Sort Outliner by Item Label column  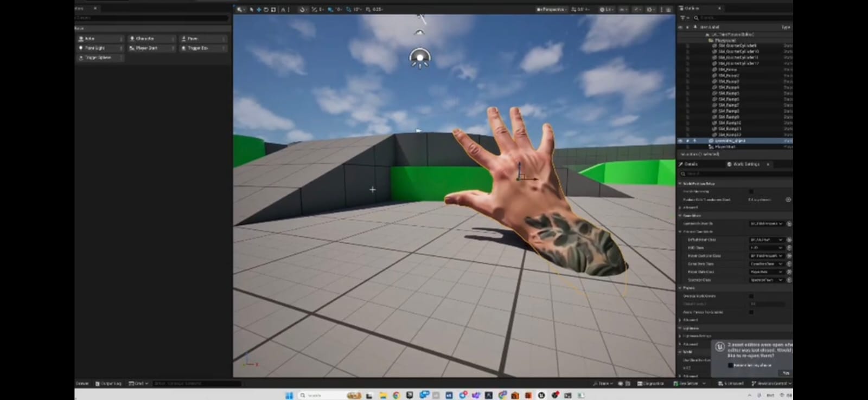tap(710, 27)
